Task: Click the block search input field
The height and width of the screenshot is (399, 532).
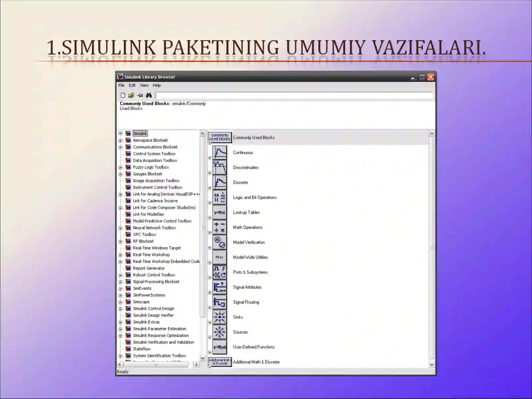Action: (x=294, y=95)
